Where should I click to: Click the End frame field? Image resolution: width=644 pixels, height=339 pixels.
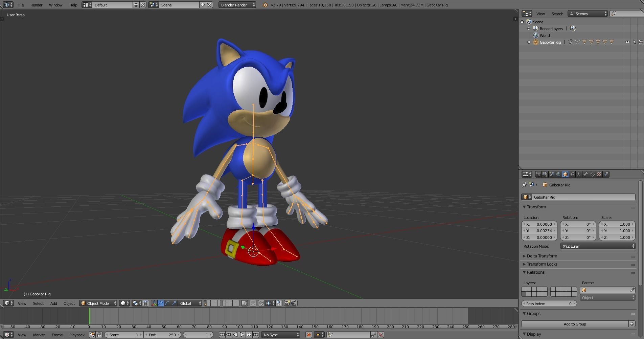(x=162, y=335)
